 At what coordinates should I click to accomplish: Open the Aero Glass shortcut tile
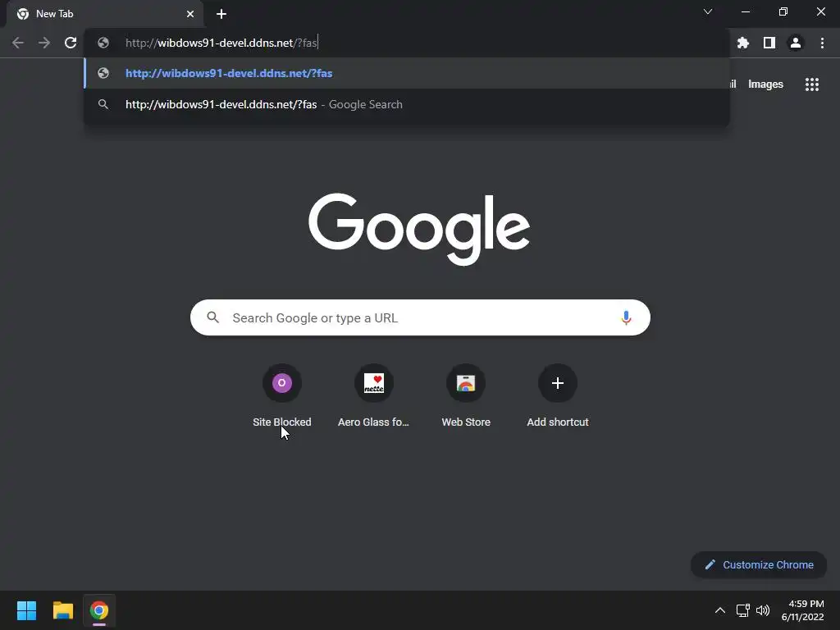click(x=374, y=396)
